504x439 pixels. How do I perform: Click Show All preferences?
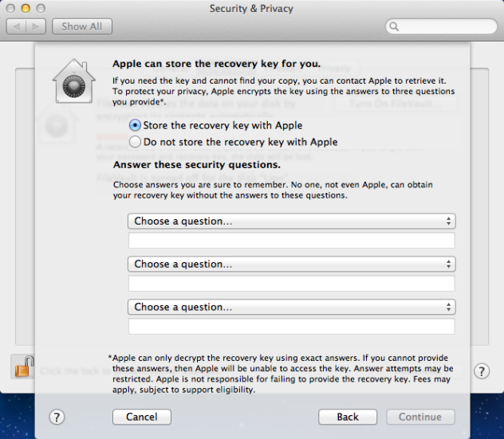click(x=82, y=26)
